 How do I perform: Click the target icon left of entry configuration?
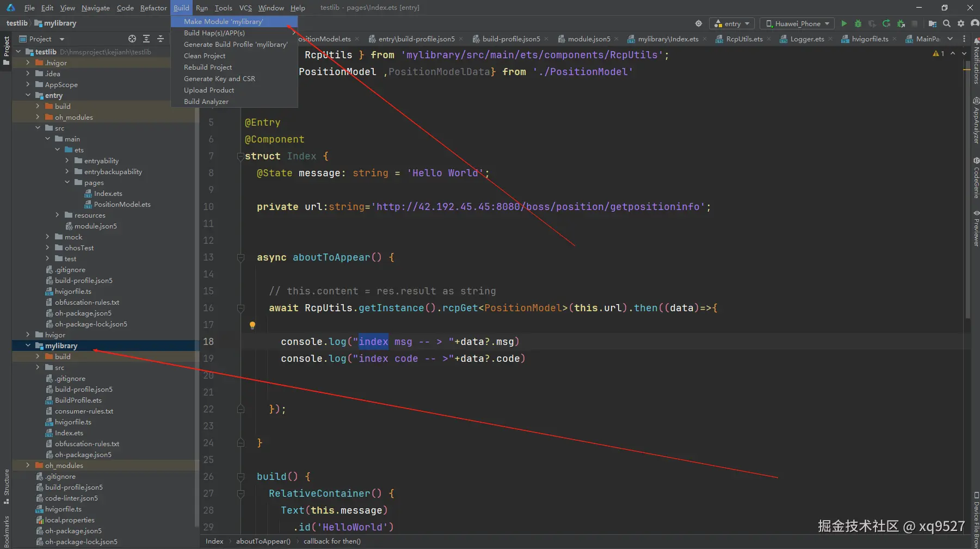coord(699,23)
